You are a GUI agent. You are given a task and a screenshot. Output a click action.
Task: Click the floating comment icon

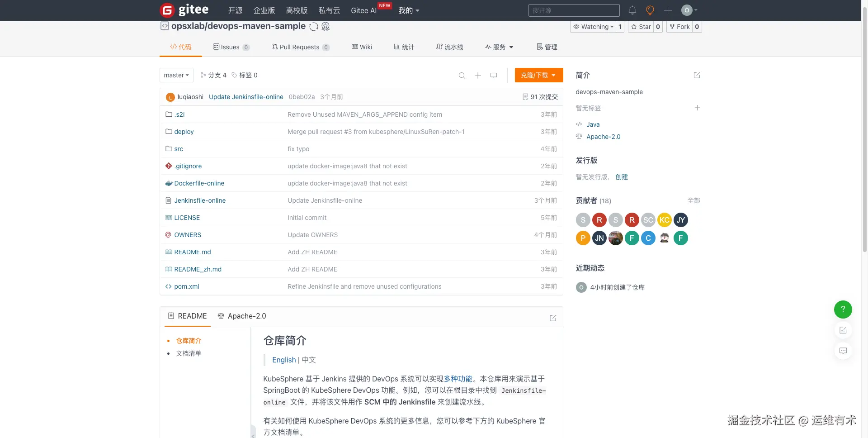click(x=843, y=351)
